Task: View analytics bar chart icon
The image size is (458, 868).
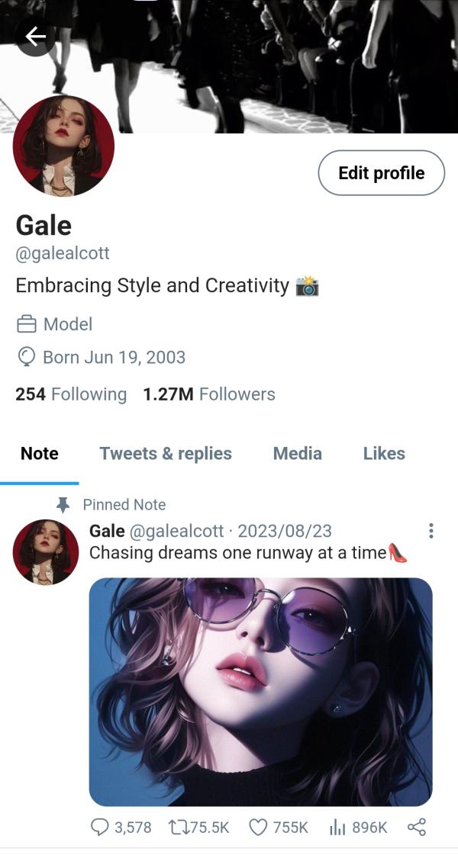Action: 338,828
